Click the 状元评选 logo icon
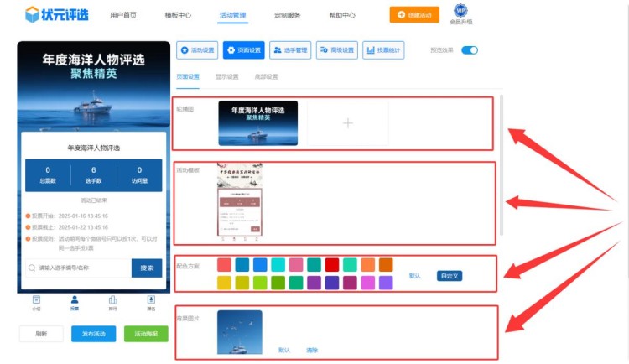This screenshot has width=629, height=364. point(33,14)
